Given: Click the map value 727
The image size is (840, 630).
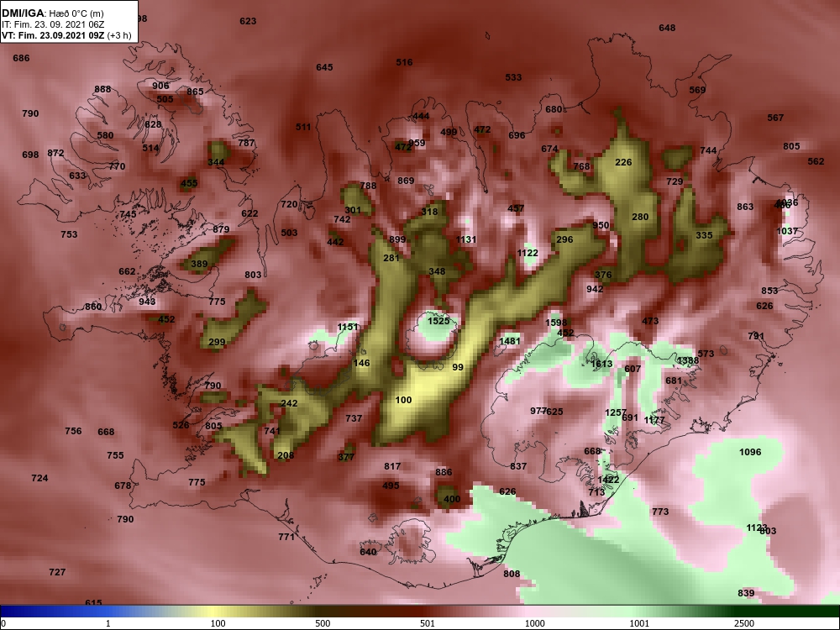Looking at the screenshot, I should pos(57,572).
